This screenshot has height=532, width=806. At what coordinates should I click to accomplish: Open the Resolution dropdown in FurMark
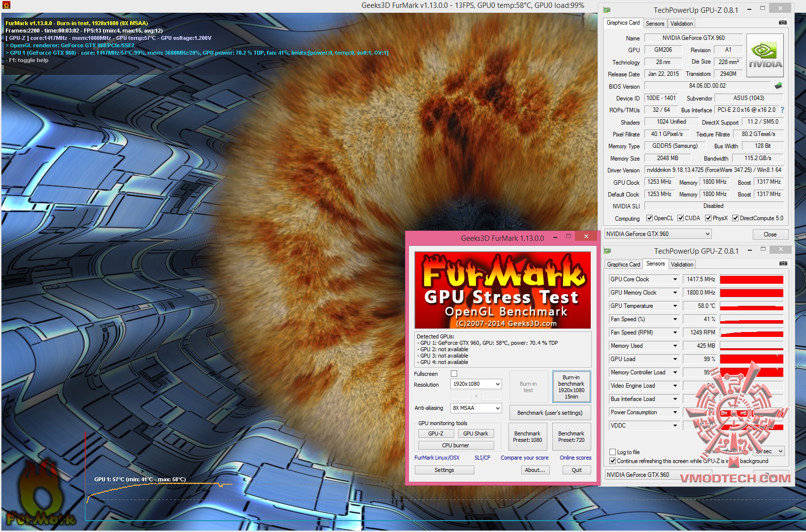pyautogui.click(x=476, y=384)
